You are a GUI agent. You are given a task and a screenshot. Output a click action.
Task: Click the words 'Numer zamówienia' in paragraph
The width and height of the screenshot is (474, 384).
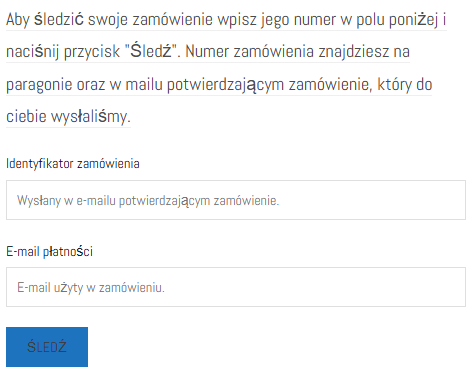pos(249,51)
